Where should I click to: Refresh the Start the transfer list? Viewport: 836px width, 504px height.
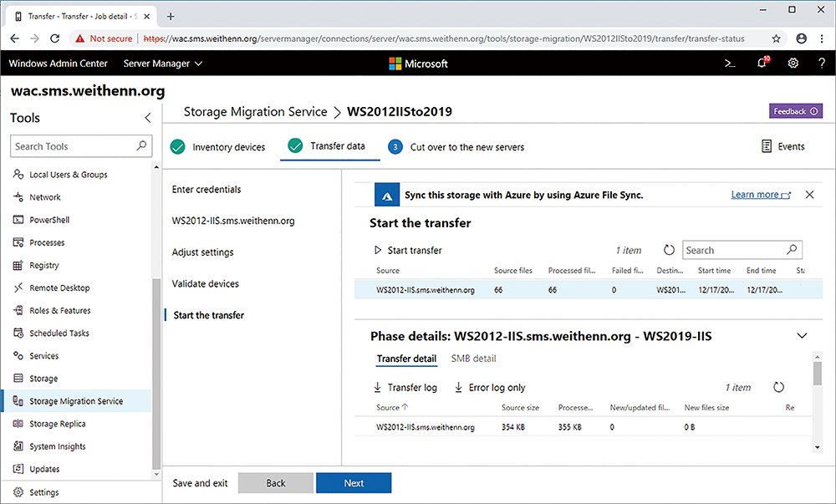[669, 250]
